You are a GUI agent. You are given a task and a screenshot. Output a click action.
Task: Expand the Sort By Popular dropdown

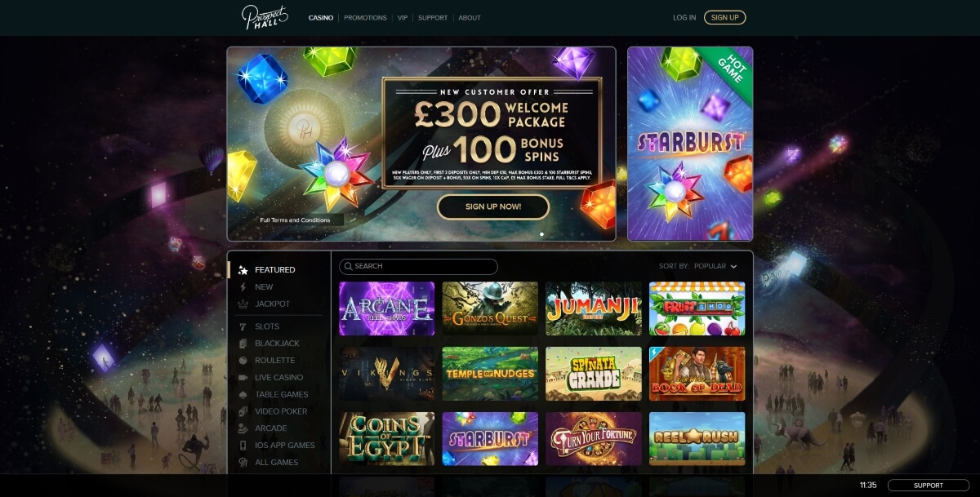[697, 266]
